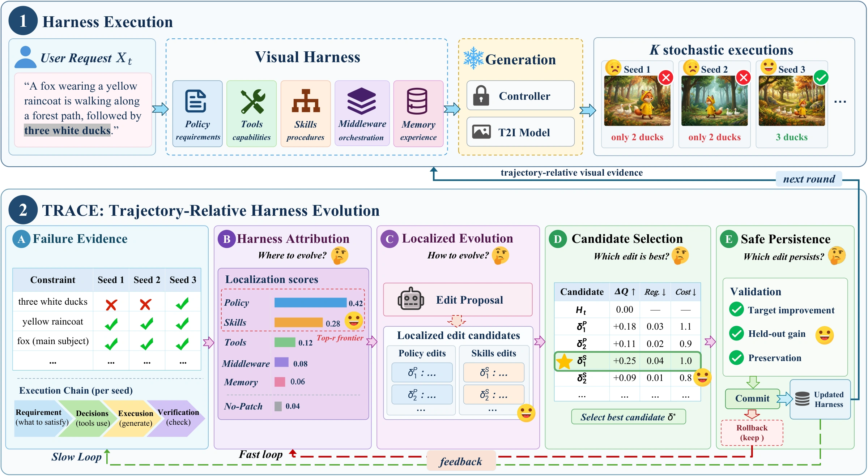Click the next round label
The width and height of the screenshot is (868, 476).
click(x=809, y=179)
